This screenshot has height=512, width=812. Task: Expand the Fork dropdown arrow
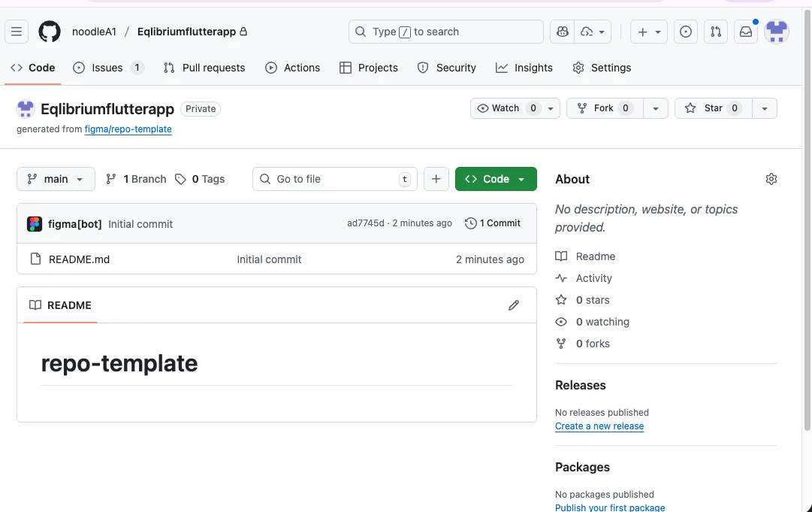[x=656, y=108]
